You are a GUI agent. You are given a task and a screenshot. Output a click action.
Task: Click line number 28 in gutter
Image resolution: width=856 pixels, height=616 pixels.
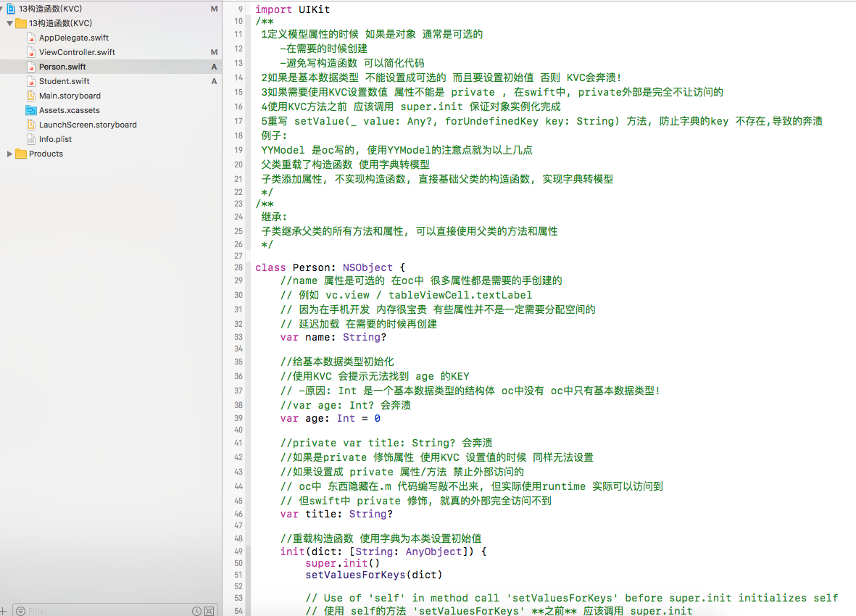pyautogui.click(x=238, y=268)
